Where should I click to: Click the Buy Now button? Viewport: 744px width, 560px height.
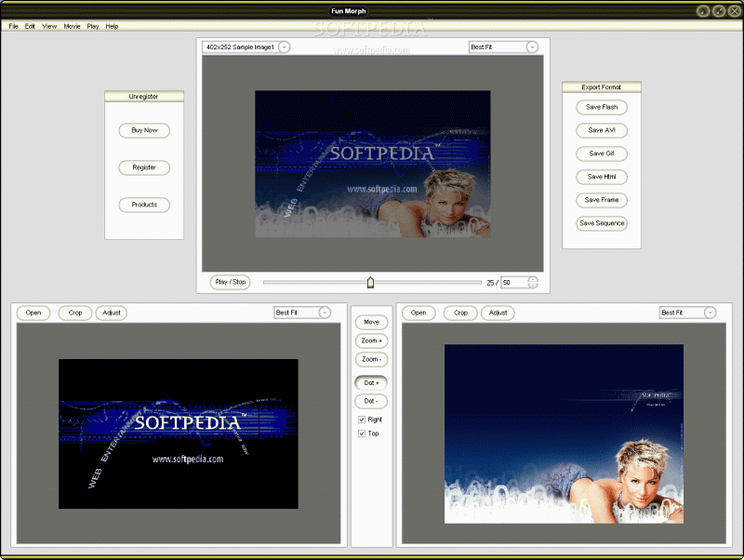(x=144, y=130)
